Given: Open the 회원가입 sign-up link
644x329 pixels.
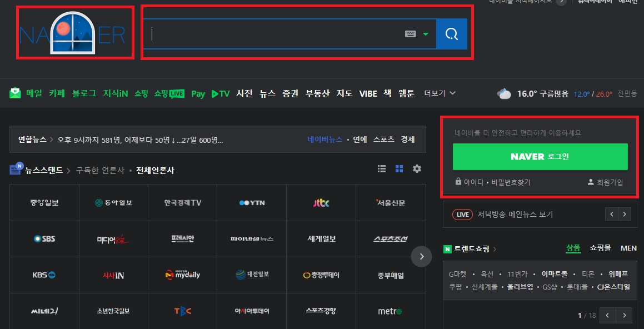Looking at the screenshot, I should tap(606, 182).
